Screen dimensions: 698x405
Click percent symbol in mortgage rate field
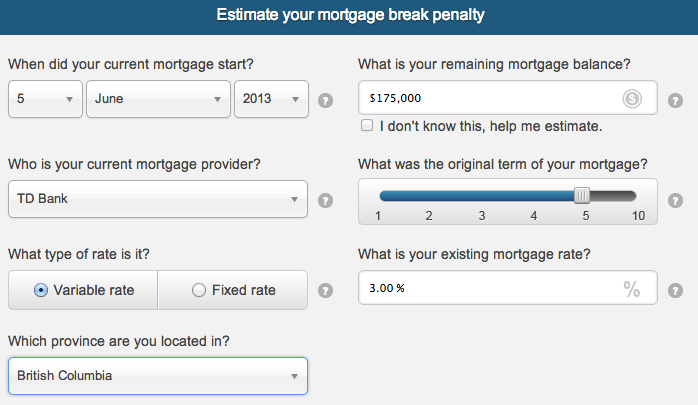[631, 290]
